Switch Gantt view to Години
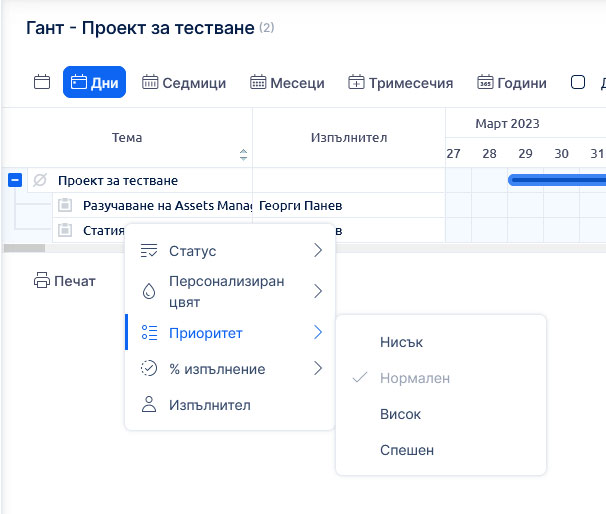Screen dimensions: 606x514 (512, 83)
